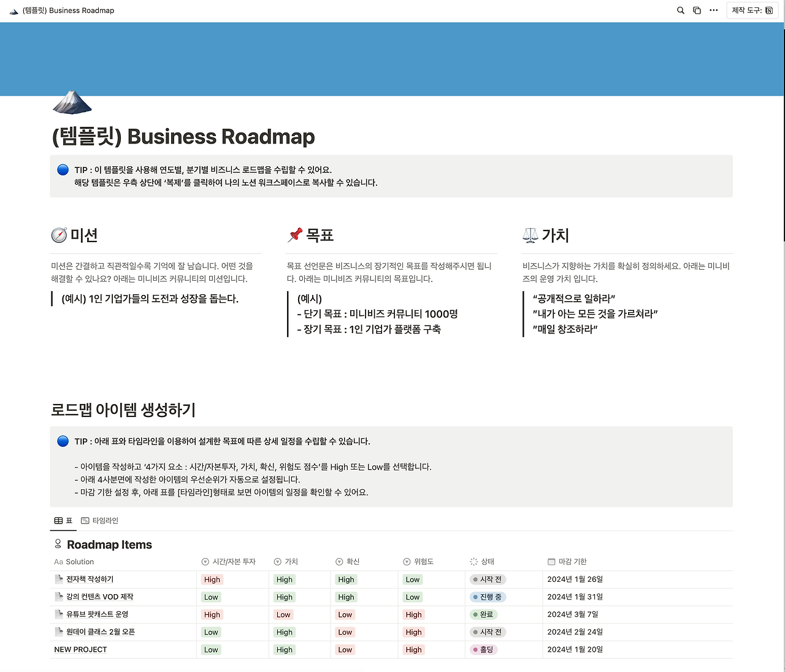Select the 표 tab above Roadmap Items

click(x=64, y=521)
